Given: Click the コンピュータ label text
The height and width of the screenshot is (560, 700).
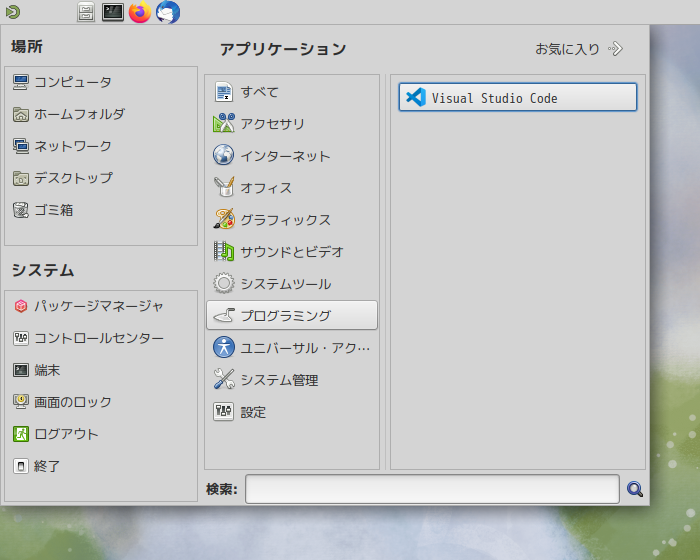Looking at the screenshot, I should tap(73, 82).
